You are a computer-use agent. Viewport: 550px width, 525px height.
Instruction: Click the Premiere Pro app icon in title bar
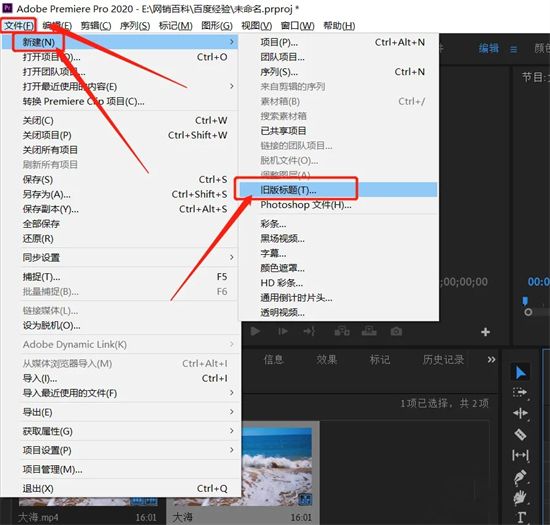click(x=7, y=8)
